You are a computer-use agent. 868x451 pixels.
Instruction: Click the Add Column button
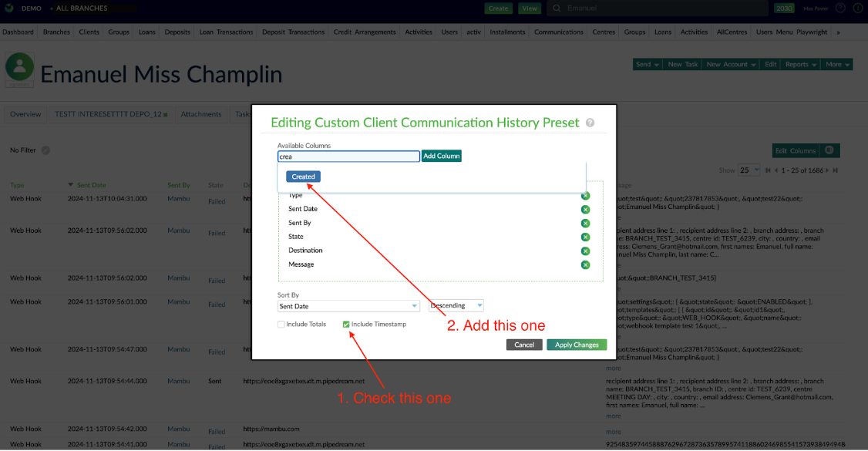coord(442,156)
